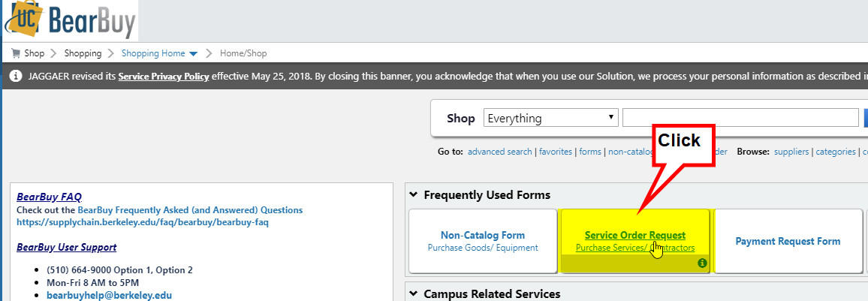The image size is (868, 301).
Task: Click Purchase Services/Contractors subtitle link
Action: click(635, 248)
